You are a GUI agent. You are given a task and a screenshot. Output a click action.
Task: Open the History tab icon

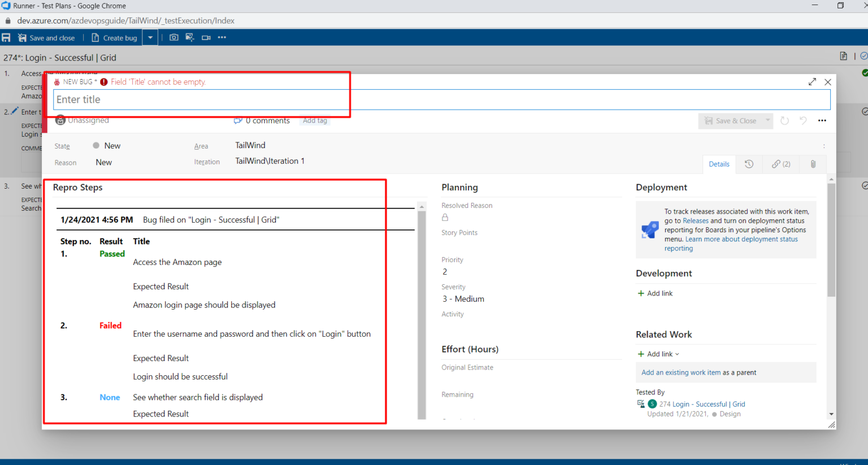[749, 164]
